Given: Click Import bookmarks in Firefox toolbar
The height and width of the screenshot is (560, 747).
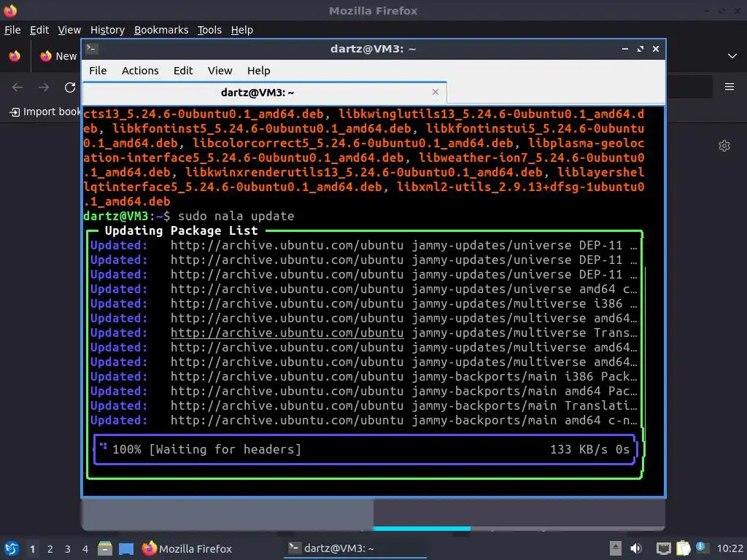Looking at the screenshot, I should tap(45, 112).
